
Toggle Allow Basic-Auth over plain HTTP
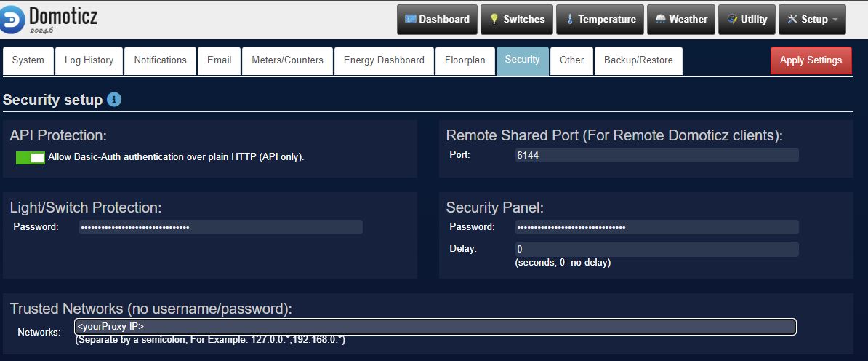[31, 157]
